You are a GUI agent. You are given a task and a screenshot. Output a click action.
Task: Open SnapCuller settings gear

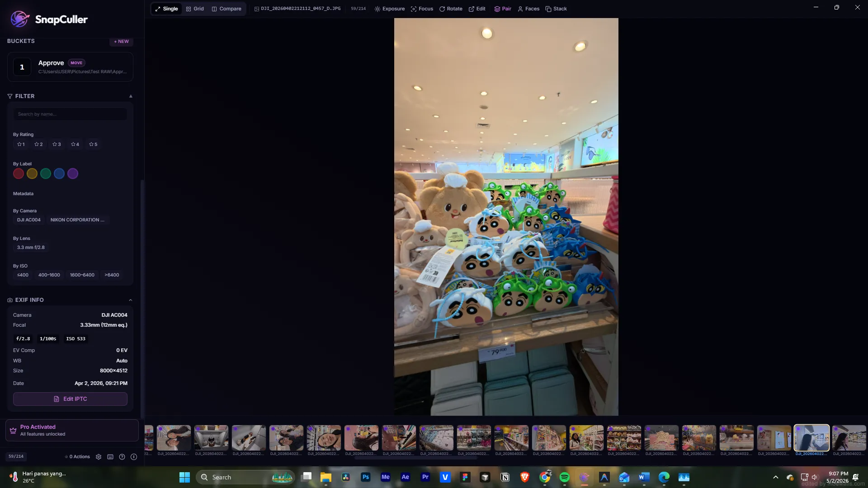(x=99, y=457)
